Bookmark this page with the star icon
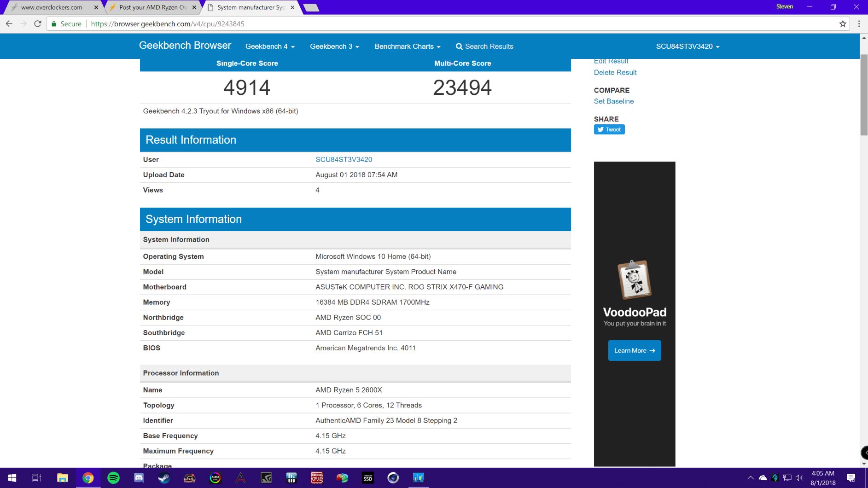Screen dimensions: 868x488 click(x=843, y=23)
